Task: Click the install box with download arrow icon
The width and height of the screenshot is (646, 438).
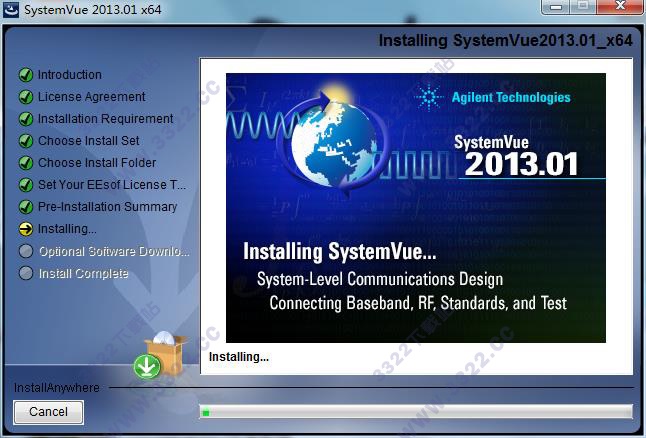Action: tap(160, 356)
